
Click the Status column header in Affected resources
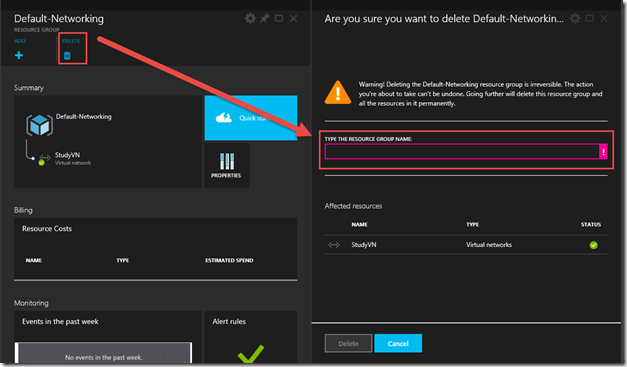point(591,224)
